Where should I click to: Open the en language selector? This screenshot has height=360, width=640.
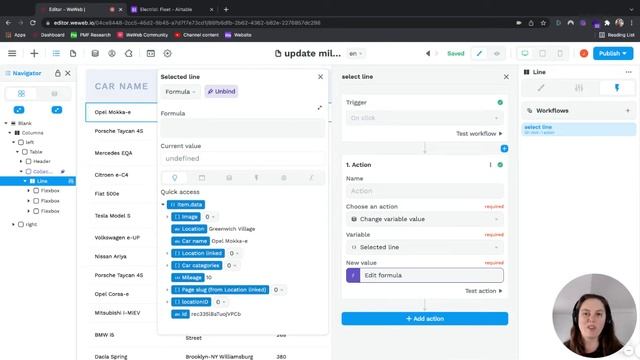pos(356,53)
